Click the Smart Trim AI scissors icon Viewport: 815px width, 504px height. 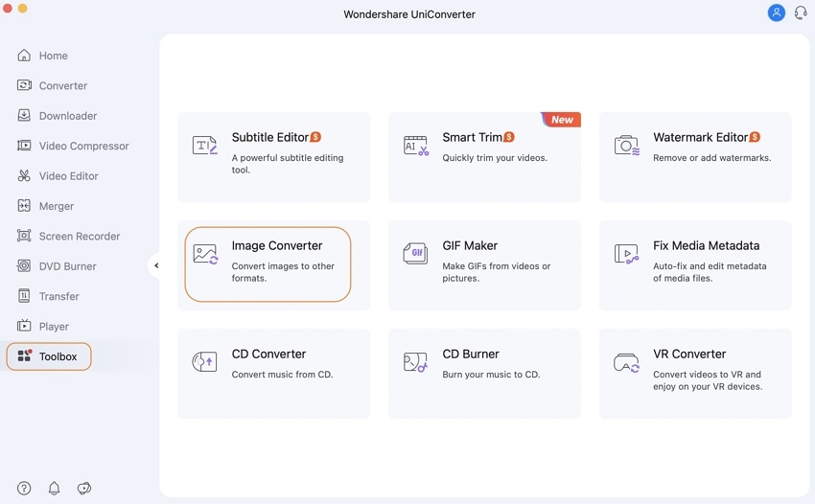pyautogui.click(x=416, y=146)
